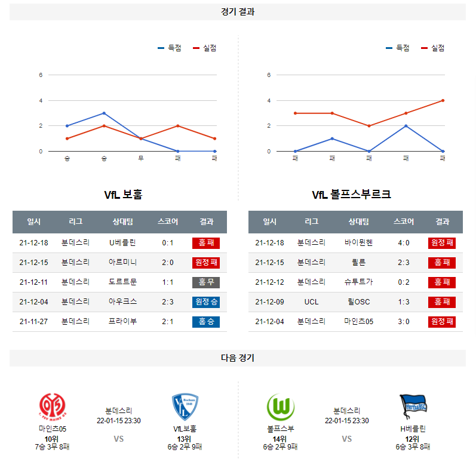Screen dimensions: 476x465
Task: Click score 4:0 against 바이뮌헨
Action: tap(404, 243)
